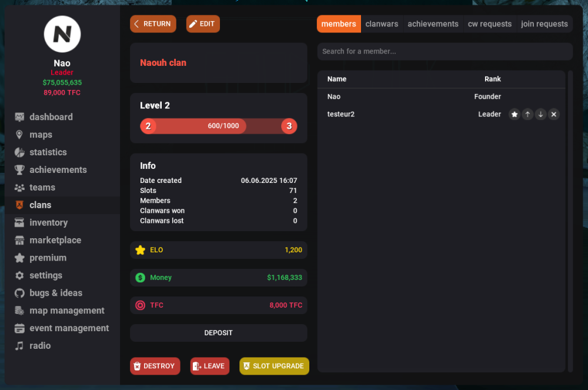Screen dimensions: 588x390
Task: Click the Leader rank of testeur2
Action: point(489,114)
